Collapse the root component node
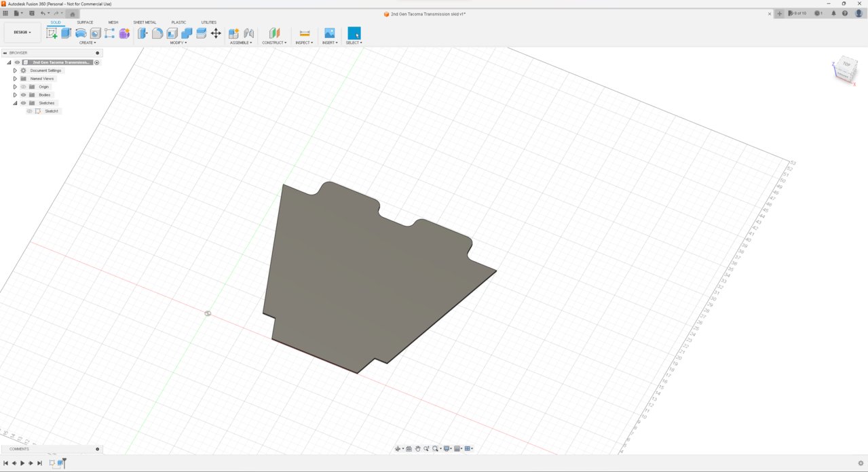Screen dimensions: 868x472 pos(9,62)
